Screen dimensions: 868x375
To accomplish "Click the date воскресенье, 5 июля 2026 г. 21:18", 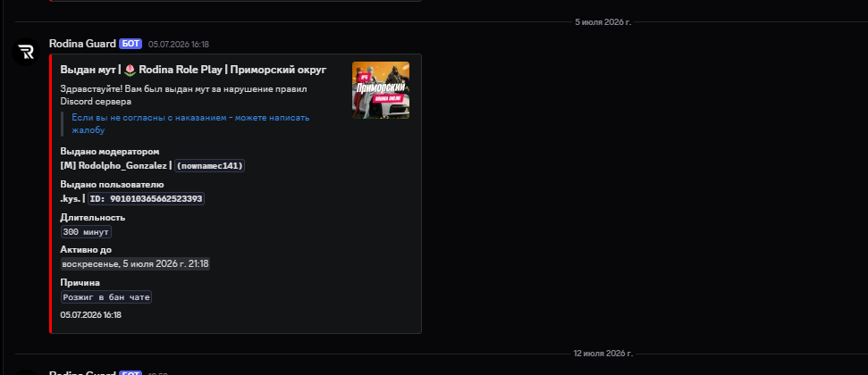I will pos(135,263).
